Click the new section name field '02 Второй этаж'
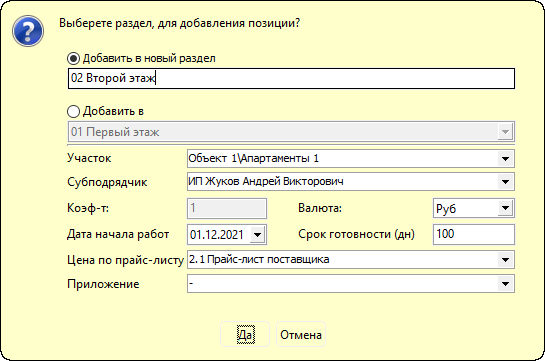 point(291,78)
